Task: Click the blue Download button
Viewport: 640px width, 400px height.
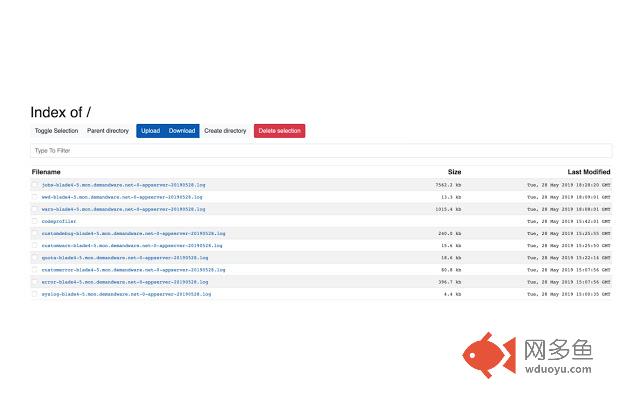Action: [x=182, y=131]
